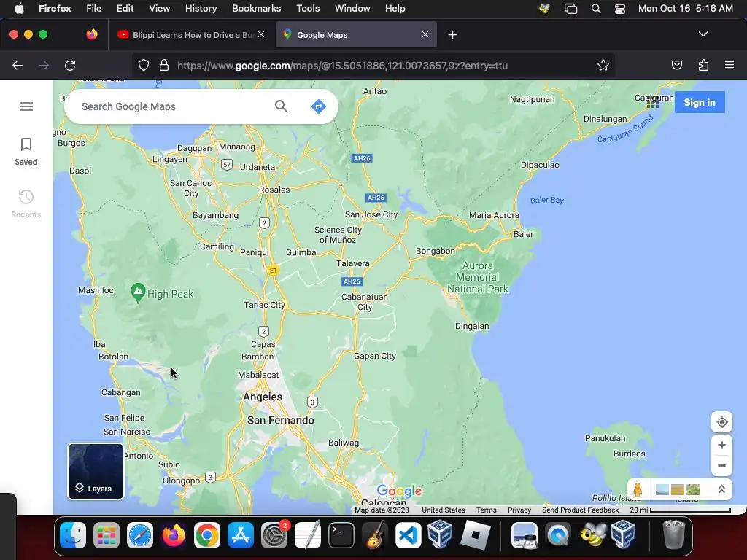747x560 pixels.
Task: Open Visual Studio Code from the Dock
Action: (409, 535)
